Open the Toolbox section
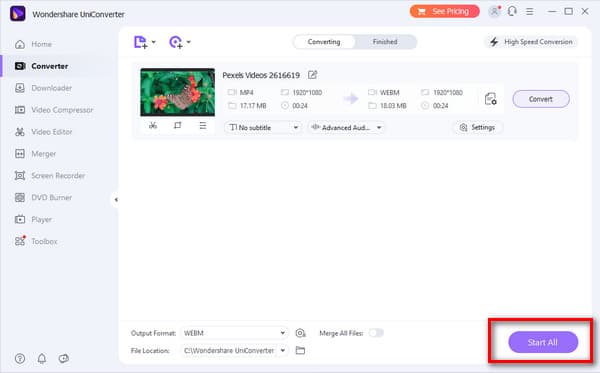This screenshot has width=600, height=373. 36,241
